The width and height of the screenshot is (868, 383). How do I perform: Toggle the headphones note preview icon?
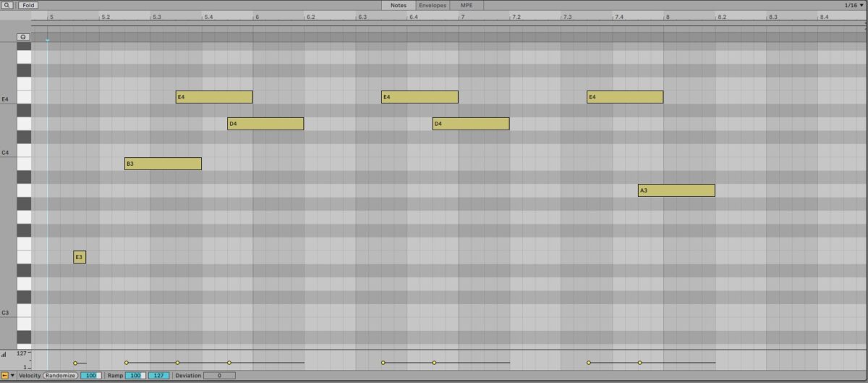click(23, 36)
